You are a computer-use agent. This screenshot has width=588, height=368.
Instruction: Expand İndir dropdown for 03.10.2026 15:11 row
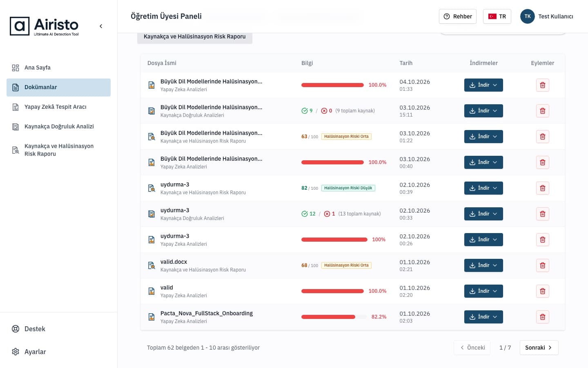(x=483, y=111)
